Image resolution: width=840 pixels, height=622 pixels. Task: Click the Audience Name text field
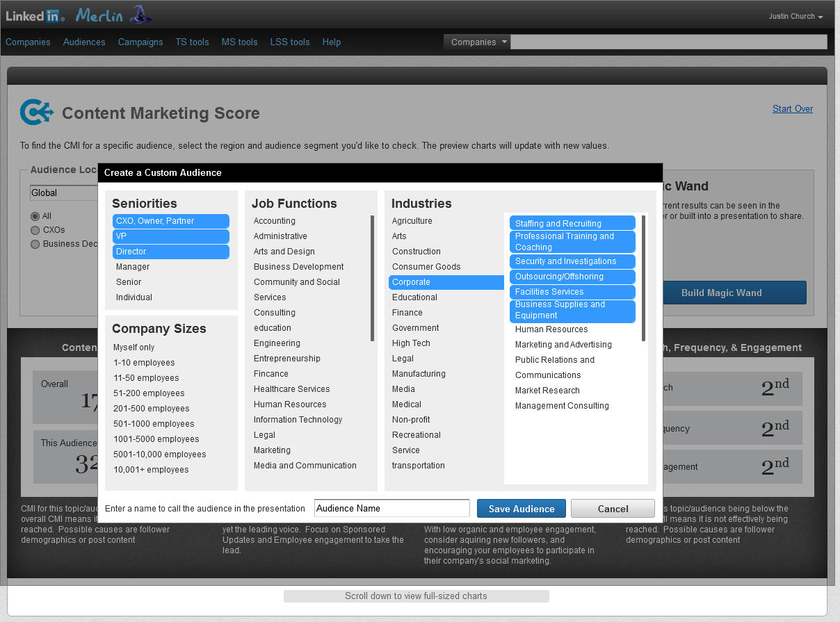click(391, 508)
